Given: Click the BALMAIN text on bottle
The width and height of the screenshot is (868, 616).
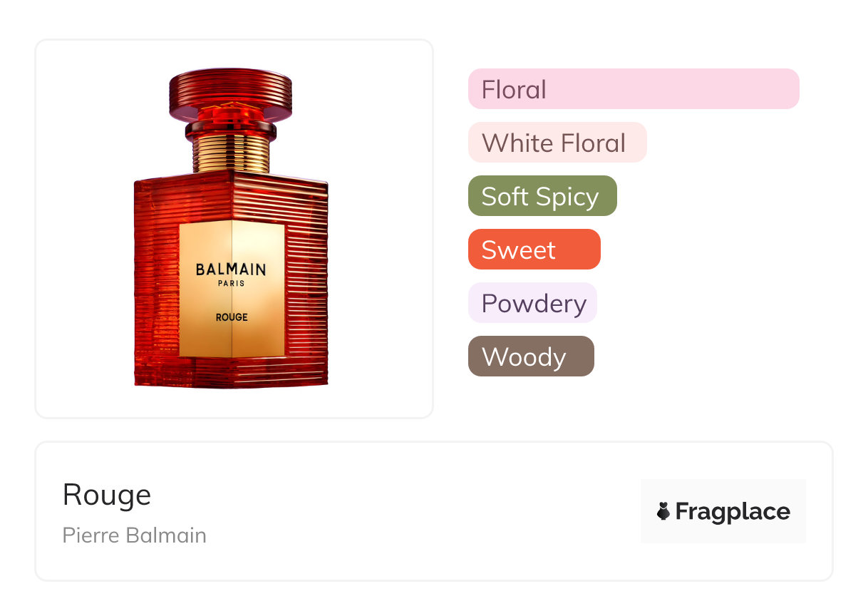Looking at the screenshot, I should pyautogui.click(x=231, y=269).
